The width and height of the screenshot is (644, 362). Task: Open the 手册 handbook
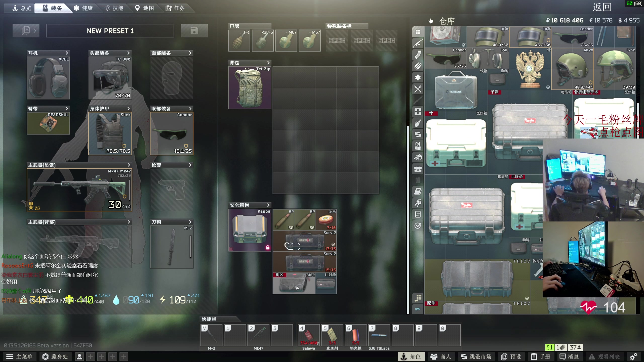(541, 357)
